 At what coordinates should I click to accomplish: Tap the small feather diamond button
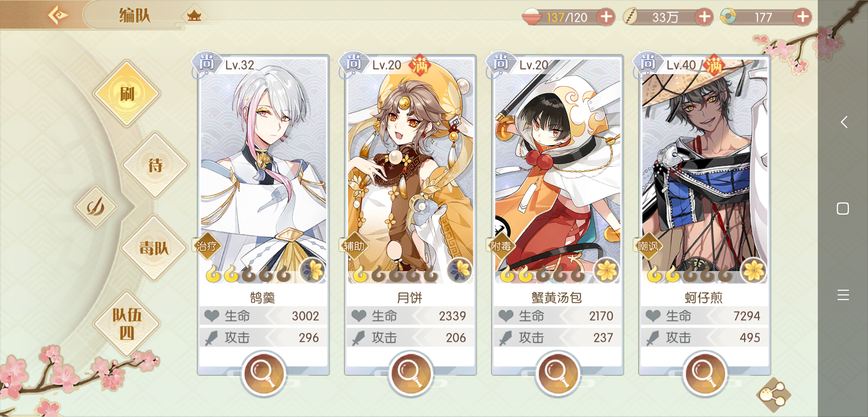96,207
